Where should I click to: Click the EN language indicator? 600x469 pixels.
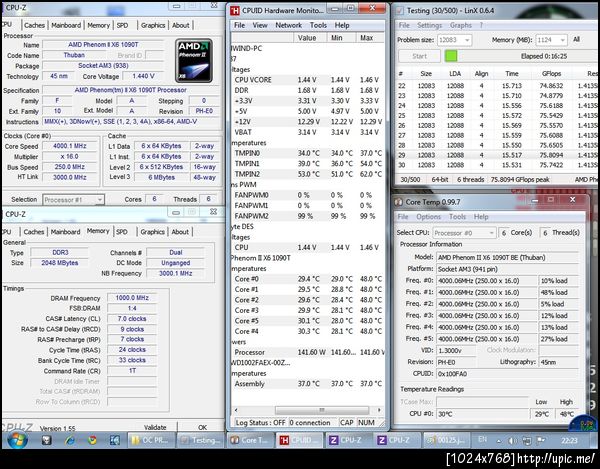click(x=483, y=440)
